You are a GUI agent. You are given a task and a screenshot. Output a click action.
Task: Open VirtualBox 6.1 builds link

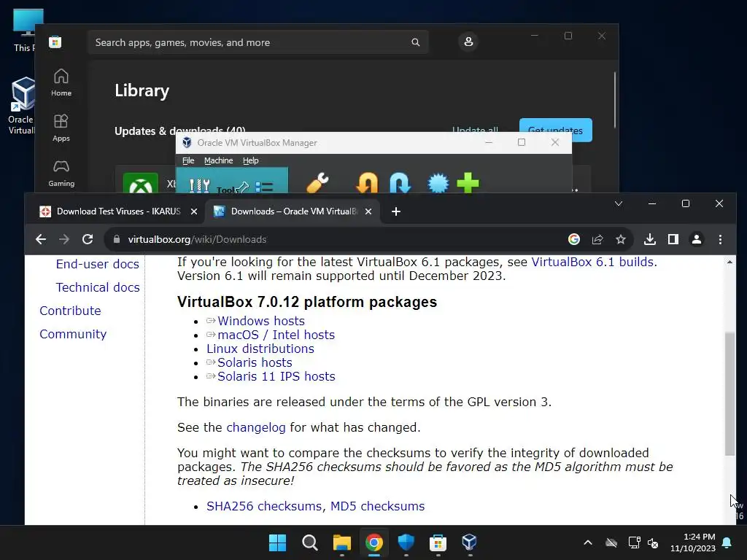pos(592,262)
